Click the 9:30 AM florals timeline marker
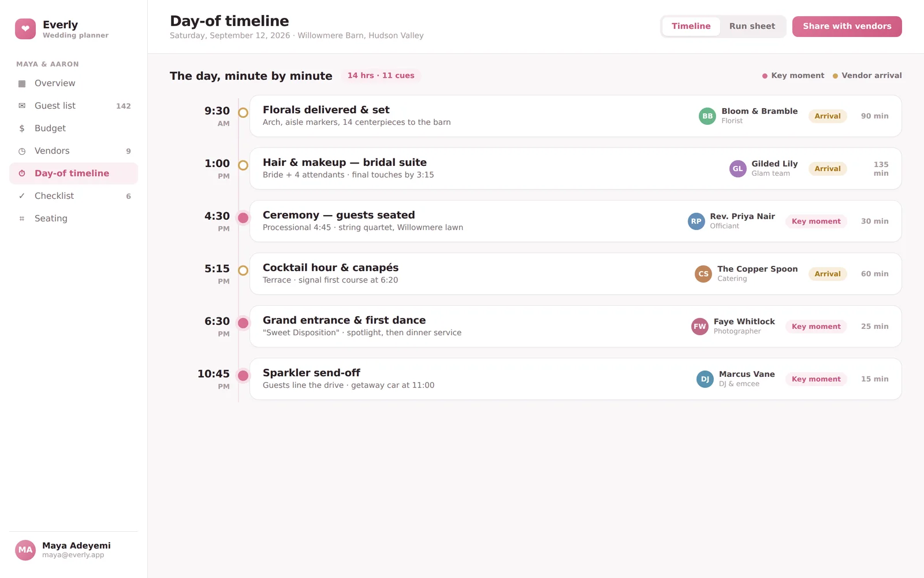Viewport: 924px width, 578px height. (x=243, y=113)
